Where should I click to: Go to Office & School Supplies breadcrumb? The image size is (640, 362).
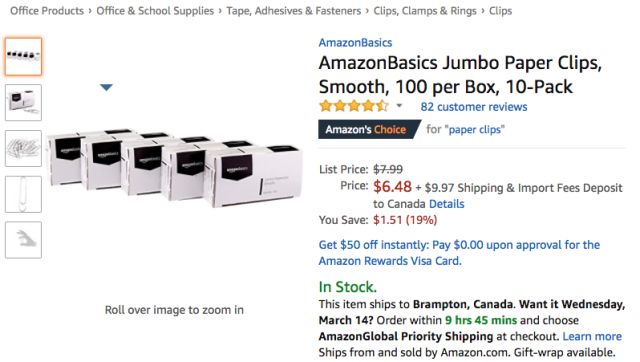(155, 11)
